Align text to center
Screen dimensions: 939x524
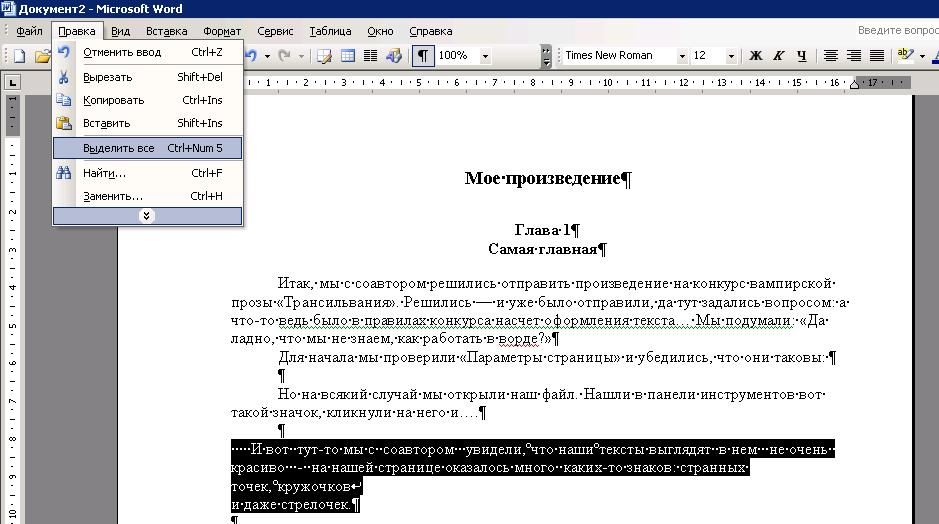tap(831, 56)
